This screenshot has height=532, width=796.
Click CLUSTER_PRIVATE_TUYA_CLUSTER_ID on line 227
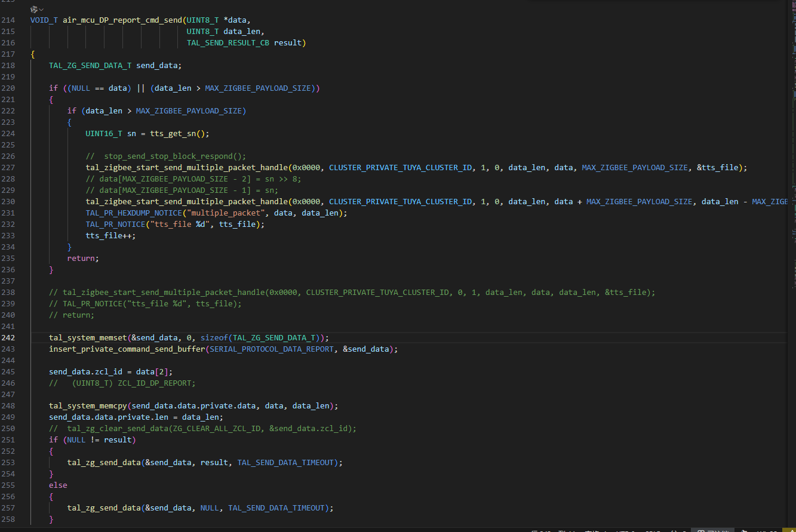pyautogui.click(x=400, y=168)
